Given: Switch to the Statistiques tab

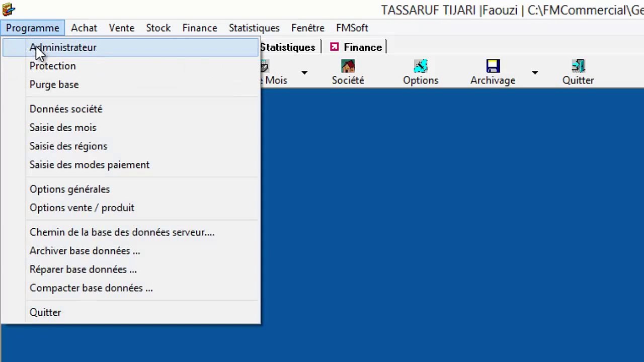Looking at the screenshot, I should click(288, 47).
